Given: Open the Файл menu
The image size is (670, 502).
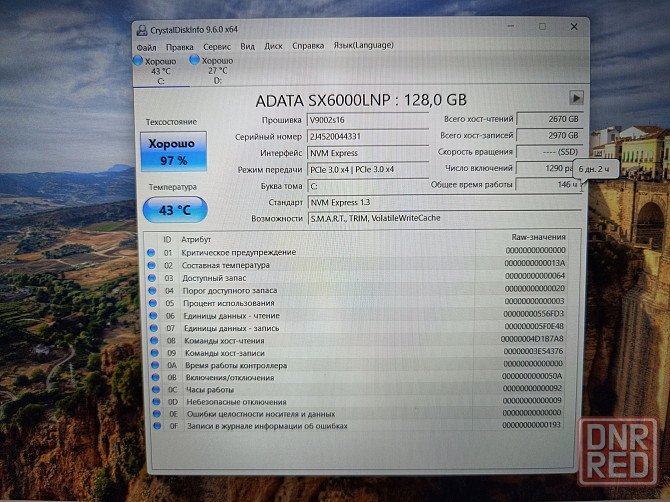Looking at the screenshot, I should click(x=147, y=47).
